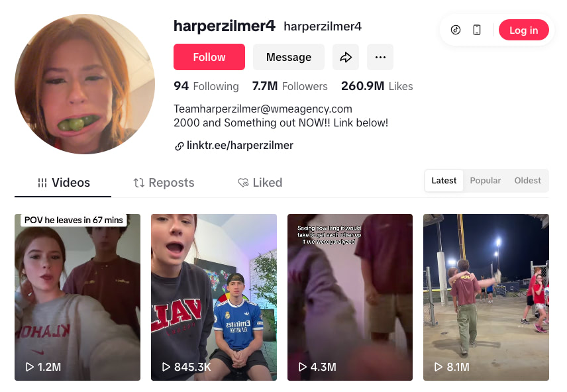This screenshot has height=392, width=567.
Task: Click play icon on the 8.1M video
Action: (438, 367)
